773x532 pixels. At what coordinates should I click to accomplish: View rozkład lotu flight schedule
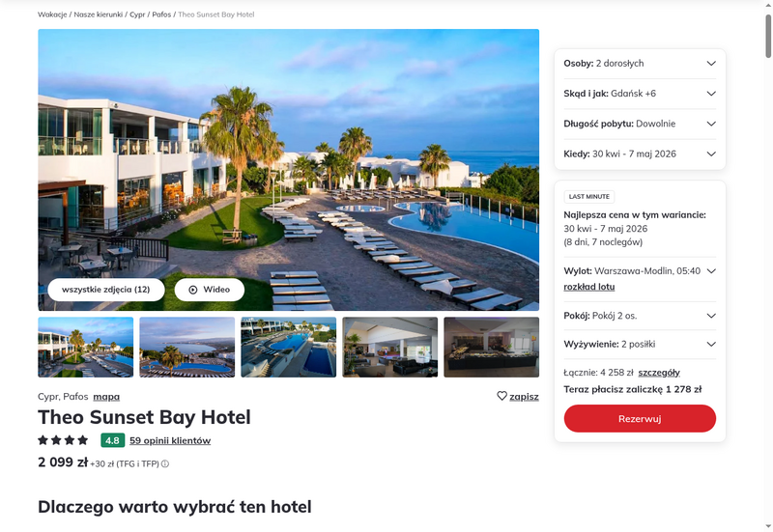[589, 287]
